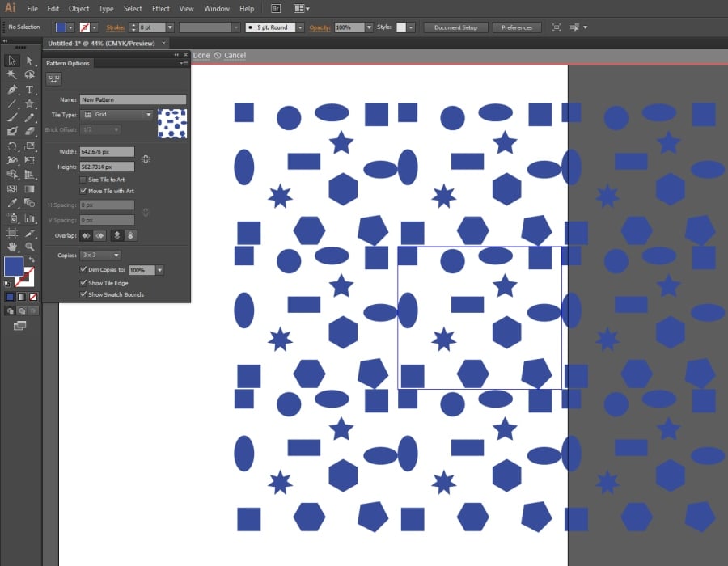Click the blue Fill color swatch
728x566 pixels.
coord(13,265)
